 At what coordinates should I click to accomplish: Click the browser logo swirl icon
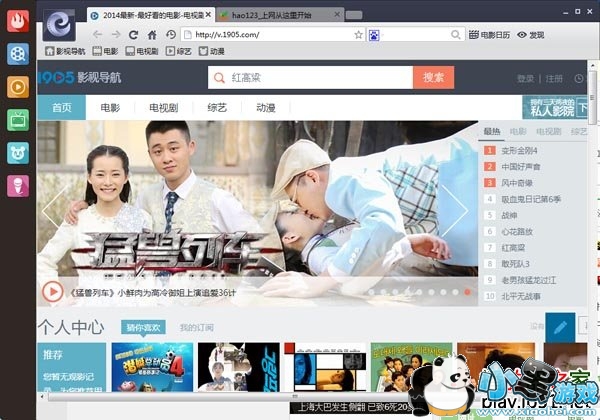pyautogui.click(x=59, y=25)
